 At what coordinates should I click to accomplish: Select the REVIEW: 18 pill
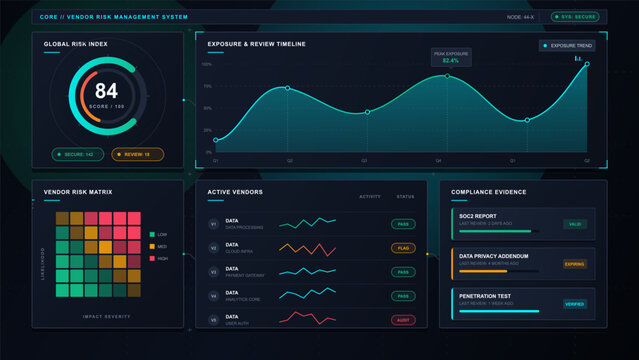[138, 155]
